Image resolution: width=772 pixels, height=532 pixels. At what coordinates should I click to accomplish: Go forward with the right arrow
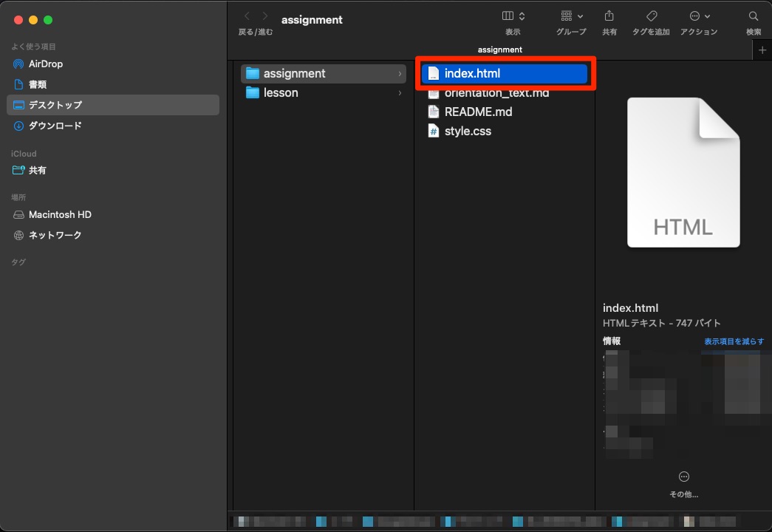coord(265,16)
